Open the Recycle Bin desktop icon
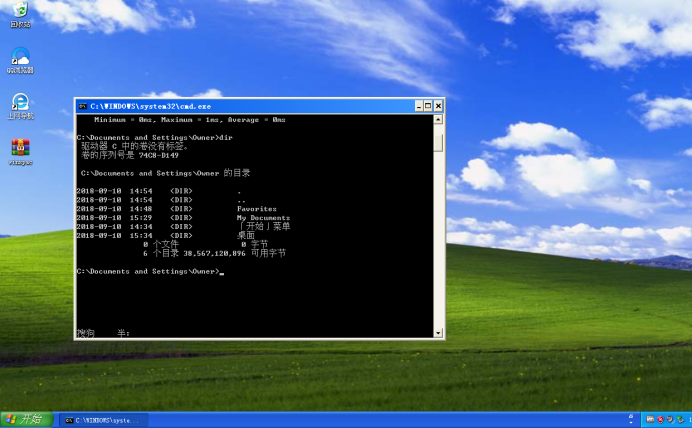 pos(20,14)
